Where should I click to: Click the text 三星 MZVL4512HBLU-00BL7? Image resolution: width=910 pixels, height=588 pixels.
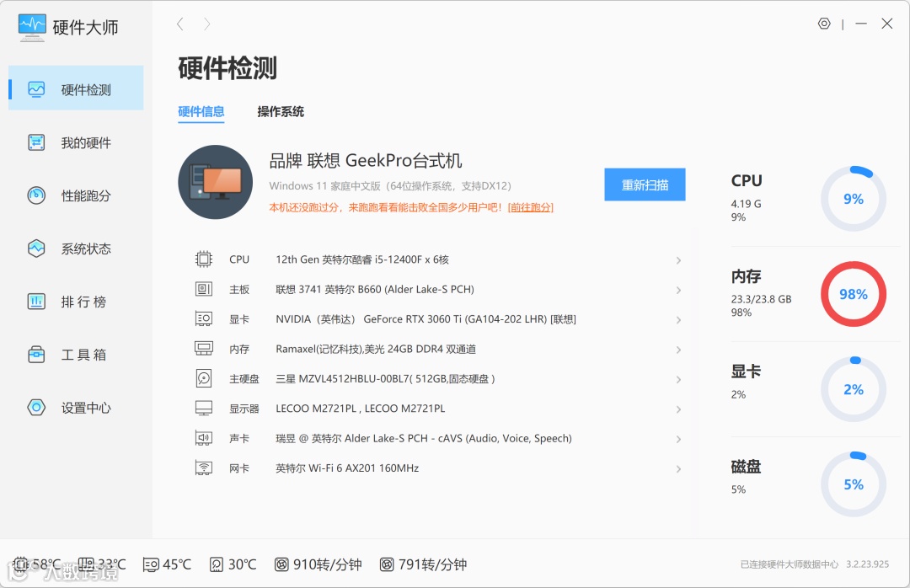click(x=342, y=379)
